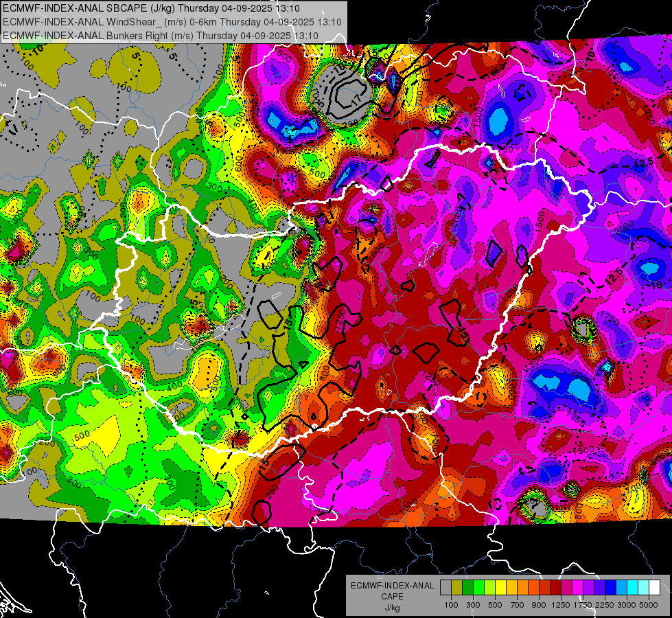This screenshot has height=618, width=672.
Task: Pick the pure blue swatch in legend
Action: click(x=611, y=587)
